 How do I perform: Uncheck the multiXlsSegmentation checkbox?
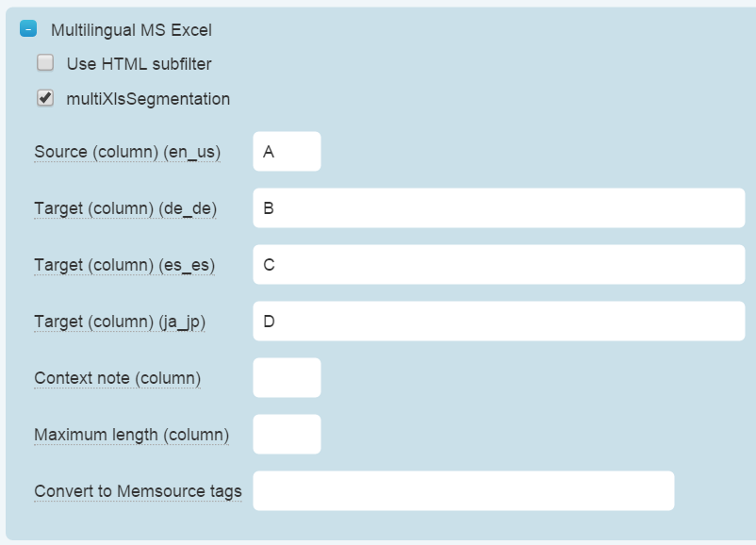[x=45, y=97]
